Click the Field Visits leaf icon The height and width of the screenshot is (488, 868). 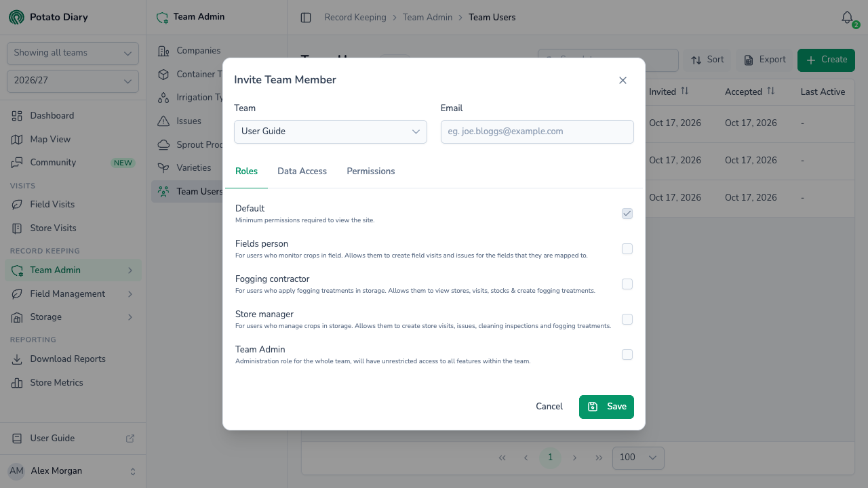click(x=18, y=205)
